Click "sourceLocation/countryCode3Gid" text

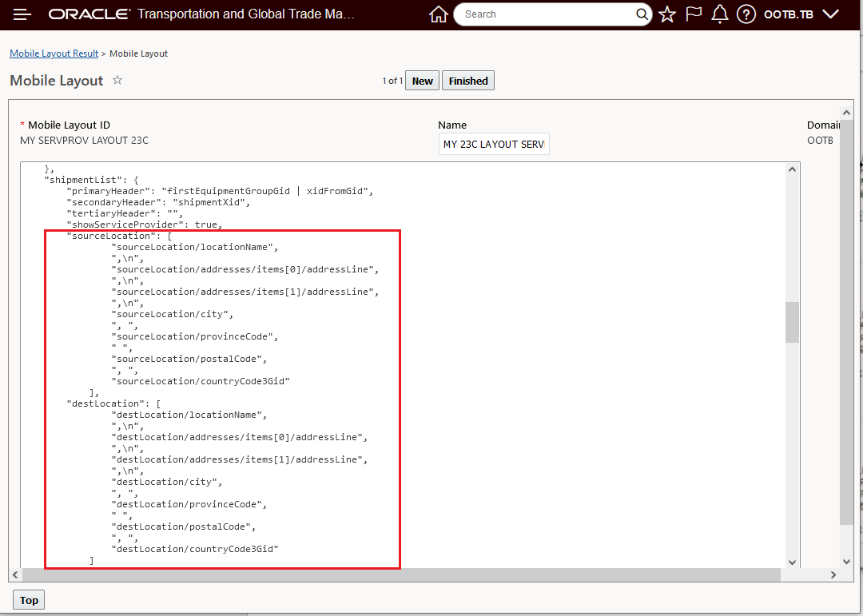201,381
